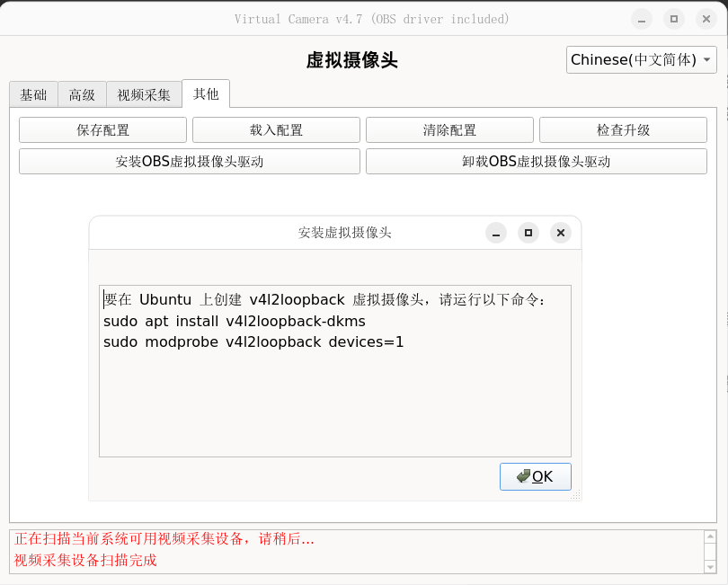Viewport: 728px width, 585px height.
Task: Click inside the v4l2loopback command text box
Action: pyautogui.click(x=334, y=395)
